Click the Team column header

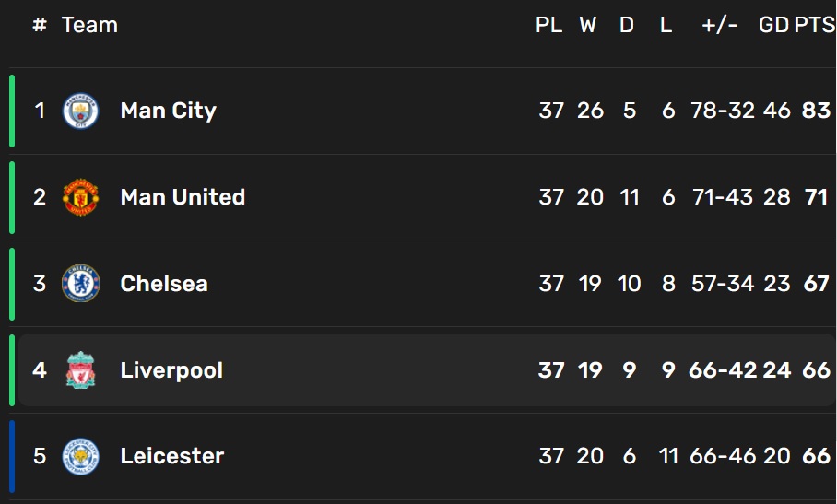point(89,26)
